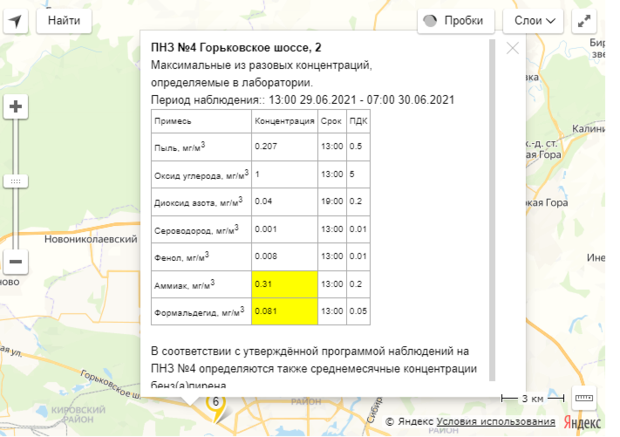This screenshot has height=437, width=620.
Task: Click the highlighted Аммиак value 0.31
Action: [284, 285]
